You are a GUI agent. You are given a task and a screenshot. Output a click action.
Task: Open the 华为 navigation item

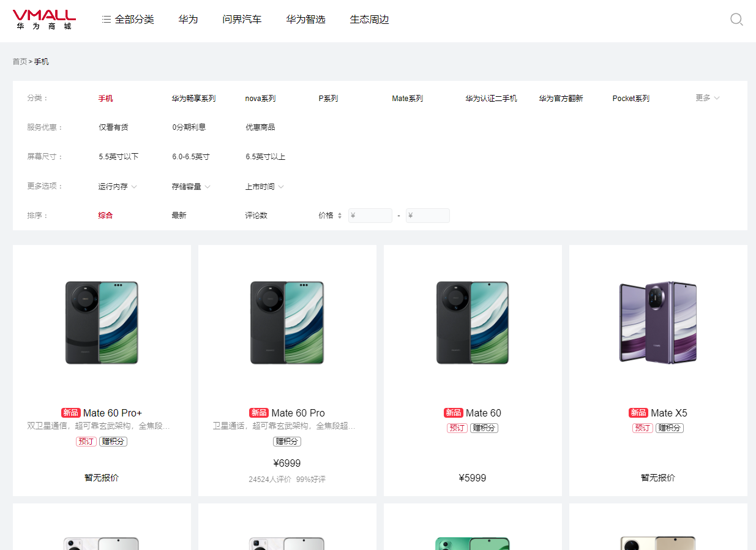pos(188,20)
